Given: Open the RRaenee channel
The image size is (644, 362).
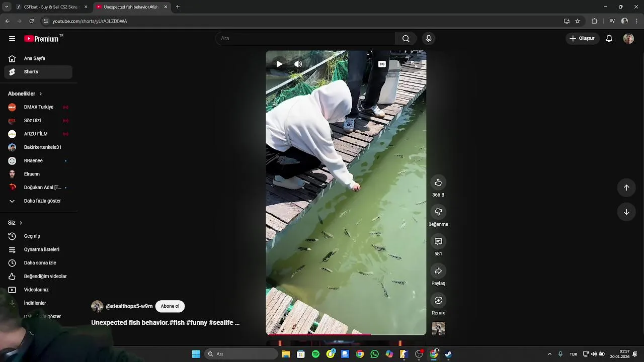Looking at the screenshot, I should point(38,161).
